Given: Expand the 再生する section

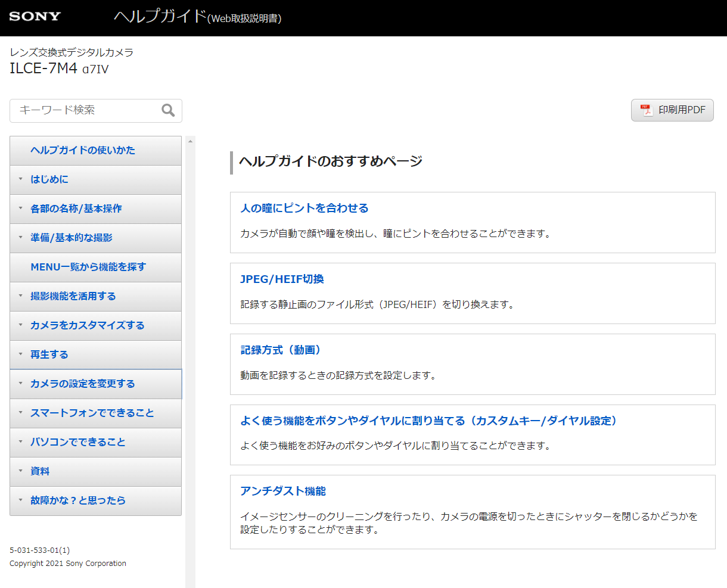Looking at the screenshot, I should coord(49,354).
